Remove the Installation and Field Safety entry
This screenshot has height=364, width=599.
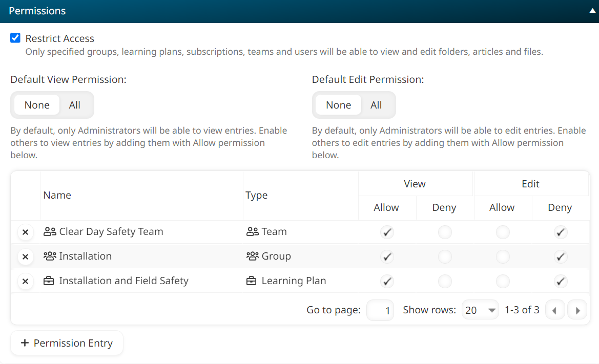pyautogui.click(x=26, y=281)
